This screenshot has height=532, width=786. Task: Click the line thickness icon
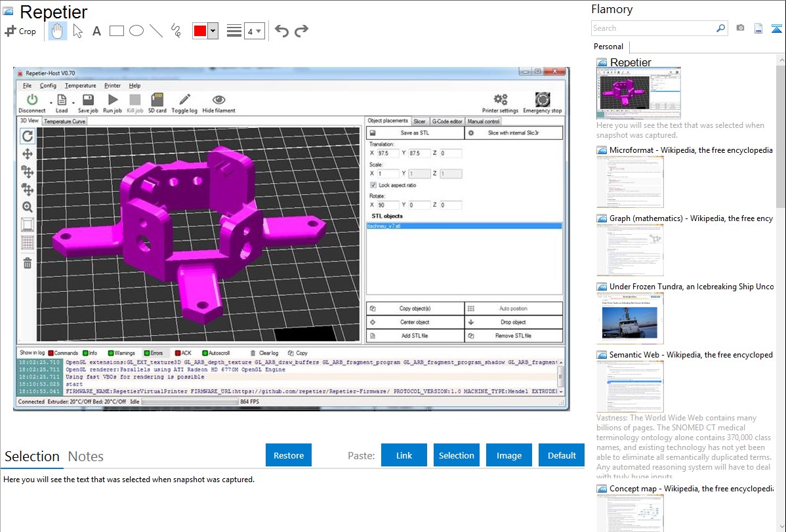[234, 31]
